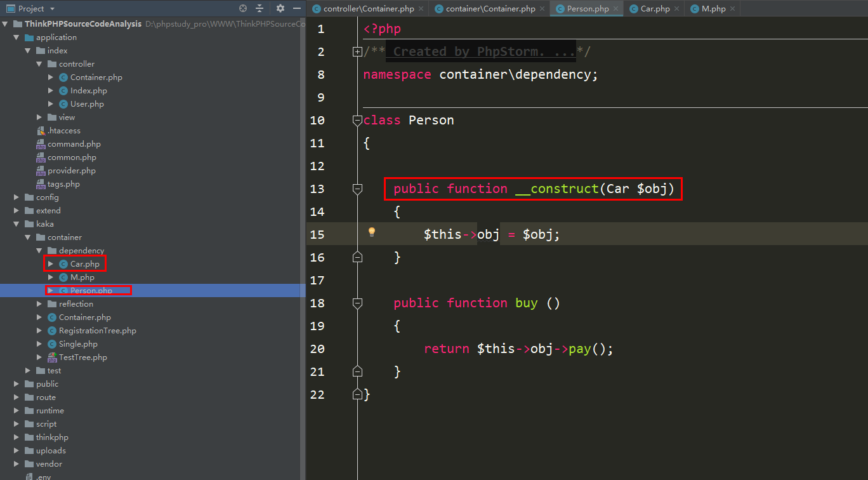Click the Car.php class file icon
868x480 pixels.
[63, 264]
